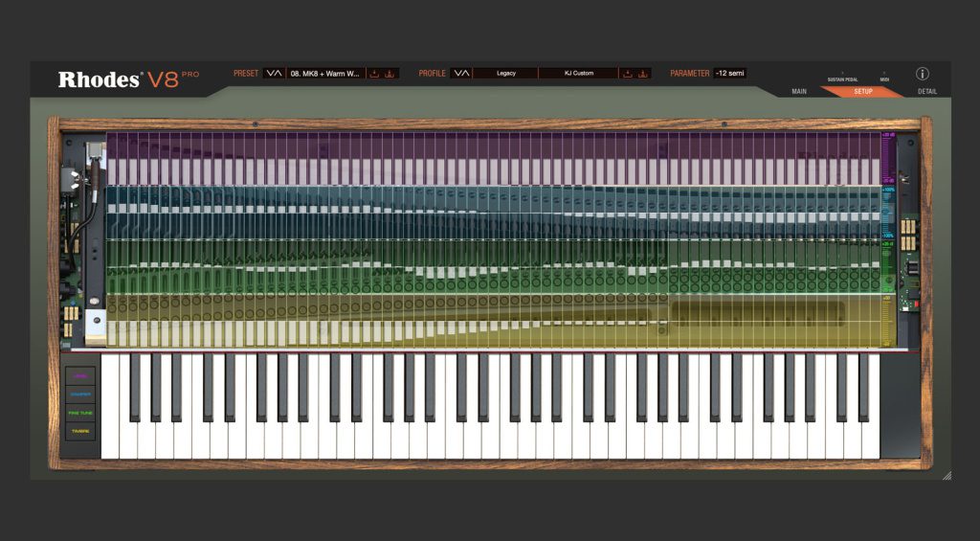This screenshot has height=541, width=980.
Task: Click the PRESET label
Action: [x=246, y=73]
